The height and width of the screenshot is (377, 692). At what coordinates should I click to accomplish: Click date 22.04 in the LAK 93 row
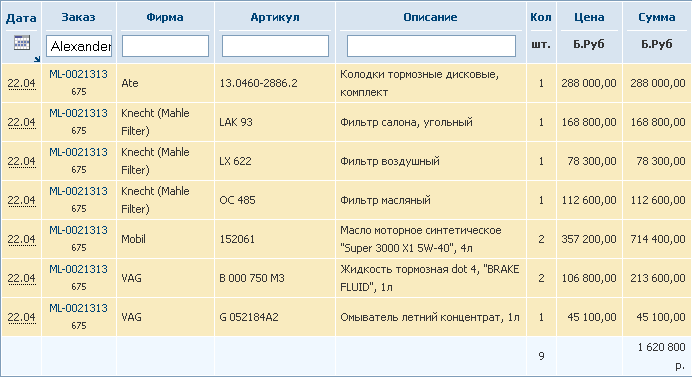click(x=21, y=122)
